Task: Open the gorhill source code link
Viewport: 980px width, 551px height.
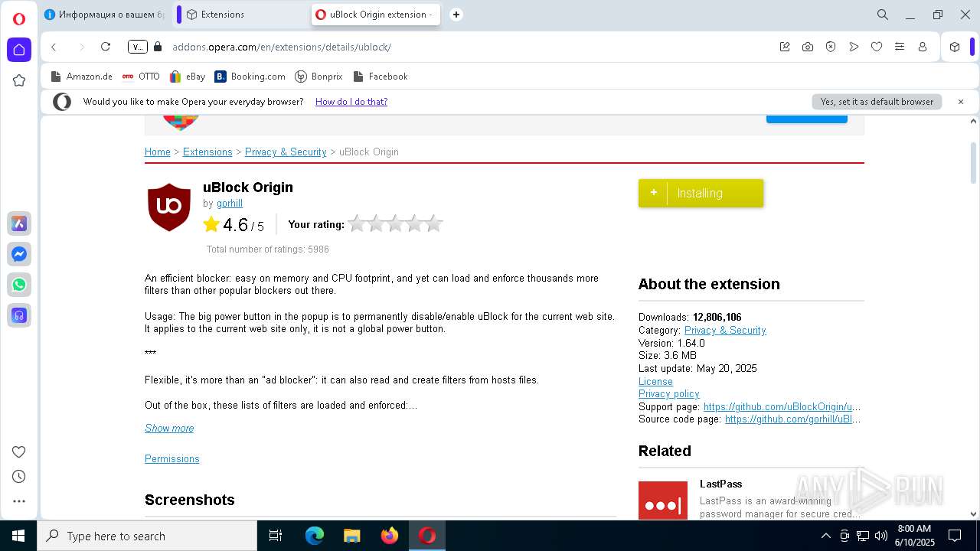Action: coord(792,419)
